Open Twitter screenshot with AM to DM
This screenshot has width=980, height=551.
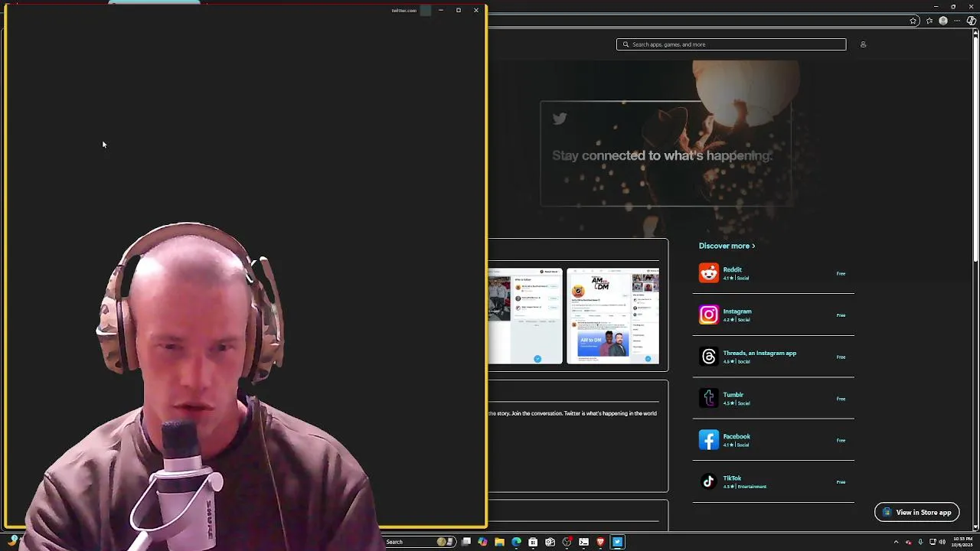click(612, 315)
